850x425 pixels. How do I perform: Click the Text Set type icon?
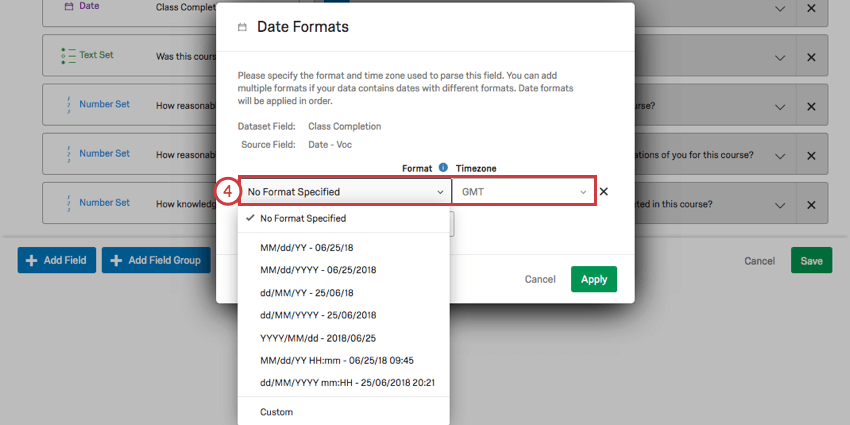click(x=68, y=55)
